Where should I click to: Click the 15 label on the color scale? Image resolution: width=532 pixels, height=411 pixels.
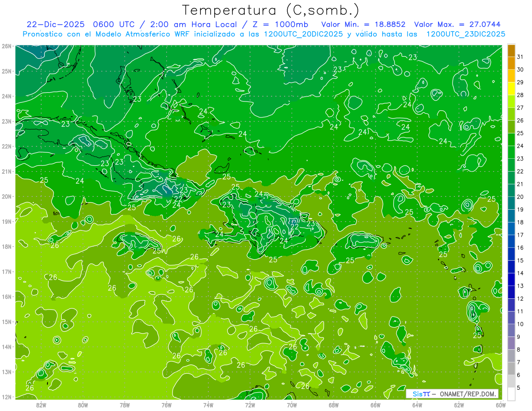pos(520,260)
